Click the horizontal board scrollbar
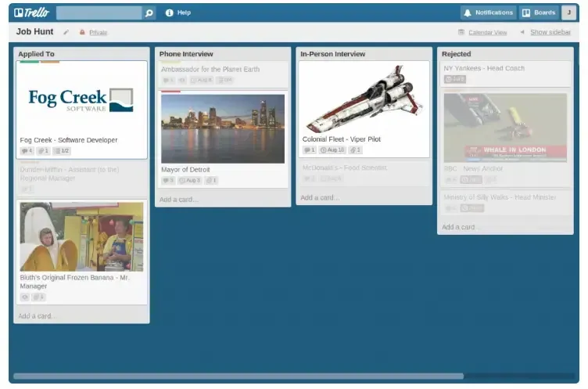The image size is (588, 389). click(x=238, y=376)
